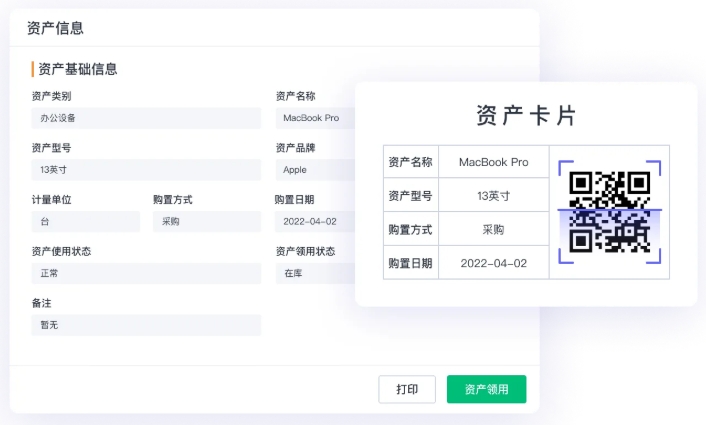Open the 购置方式 form field showing 采购

[206, 221]
